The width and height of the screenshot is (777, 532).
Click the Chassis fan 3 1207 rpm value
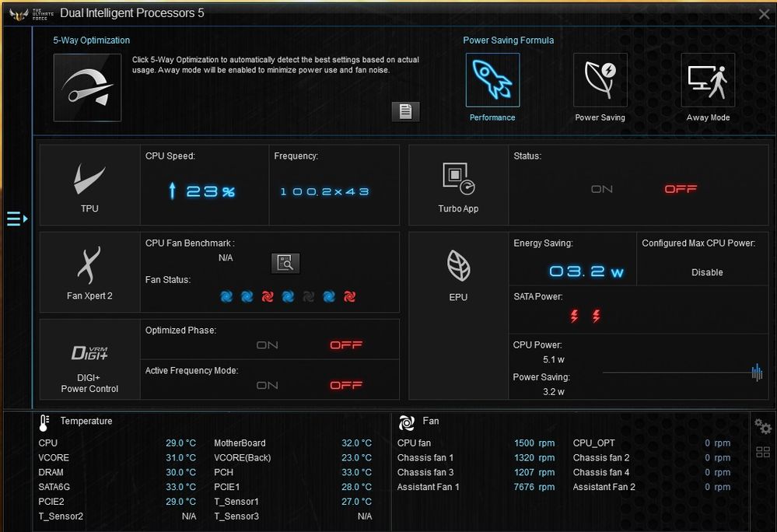(x=534, y=472)
